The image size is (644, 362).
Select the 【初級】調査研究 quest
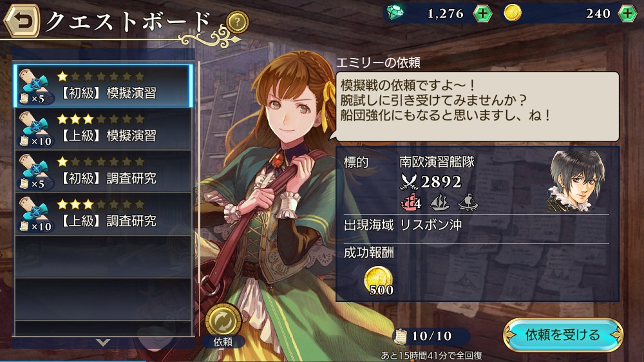pyautogui.click(x=103, y=171)
